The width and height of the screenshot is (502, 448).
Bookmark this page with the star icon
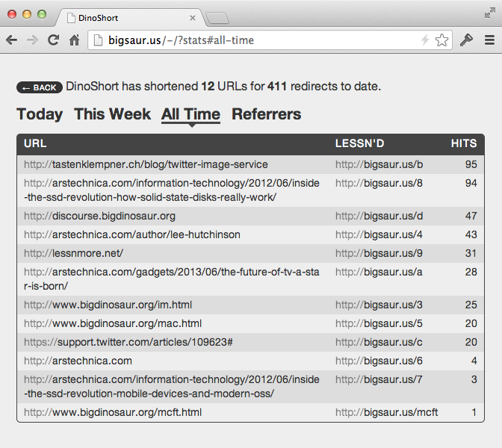(441, 40)
